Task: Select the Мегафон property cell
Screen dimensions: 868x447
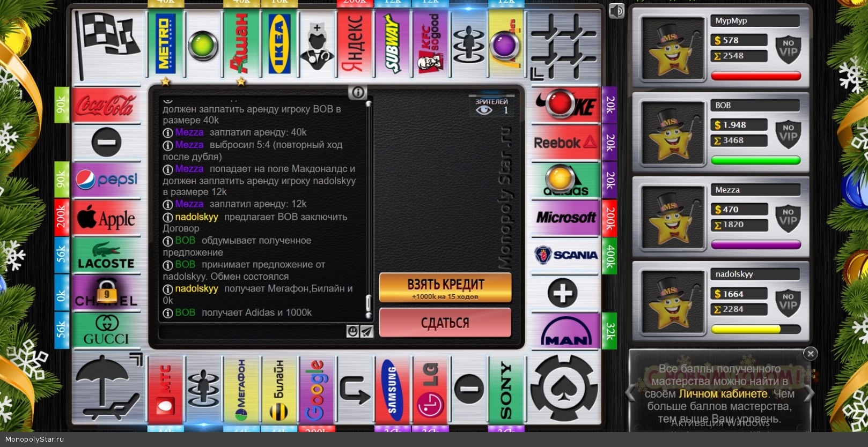Action: (241, 390)
